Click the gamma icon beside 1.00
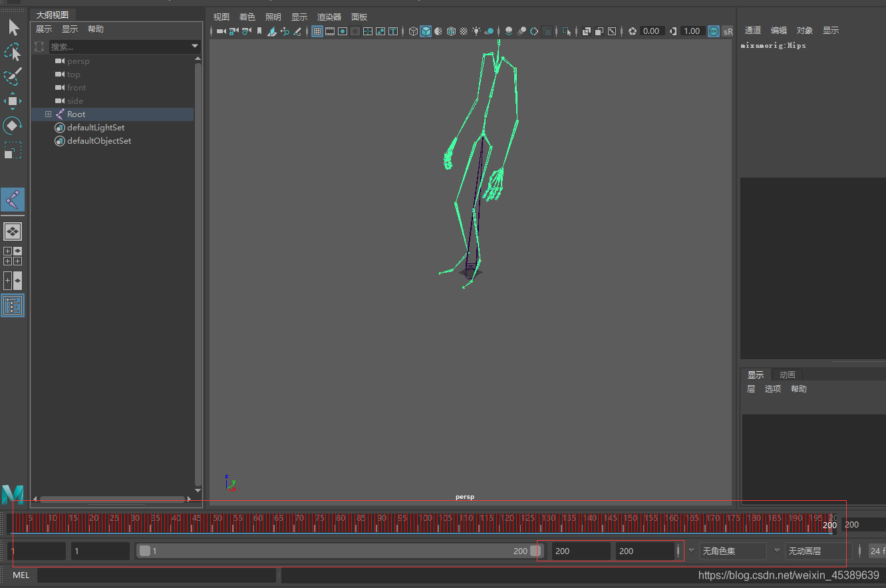 coord(673,31)
